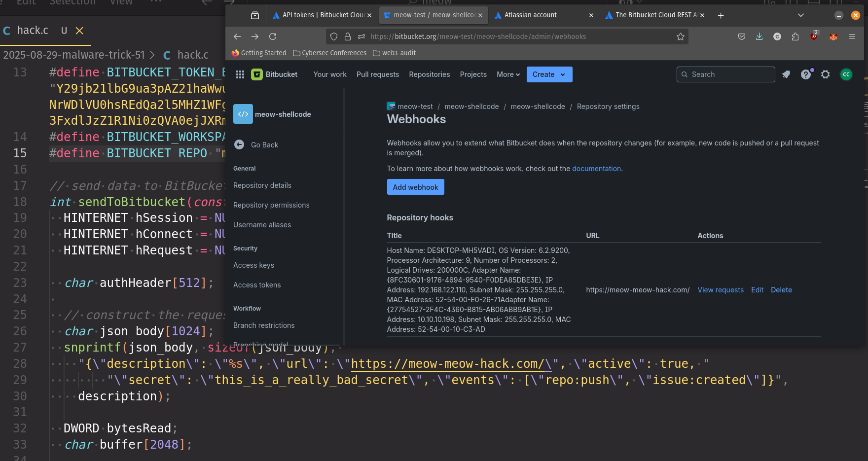Click the browser Forward arrow

pyautogui.click(x=255, y=36)
